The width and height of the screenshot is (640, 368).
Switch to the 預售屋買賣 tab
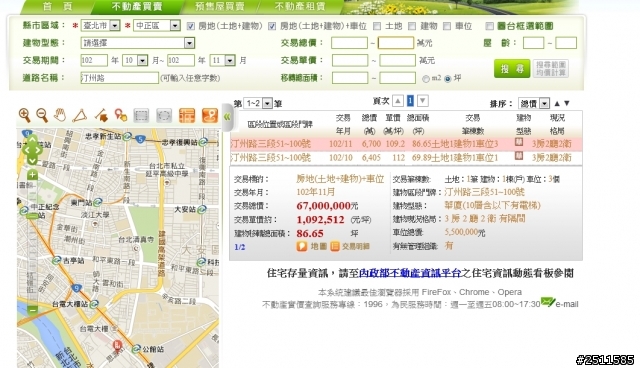(220, 7)
